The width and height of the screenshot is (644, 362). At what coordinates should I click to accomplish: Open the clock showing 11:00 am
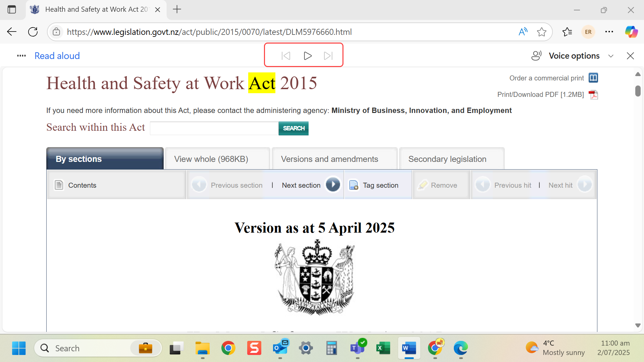click(613, 348)
